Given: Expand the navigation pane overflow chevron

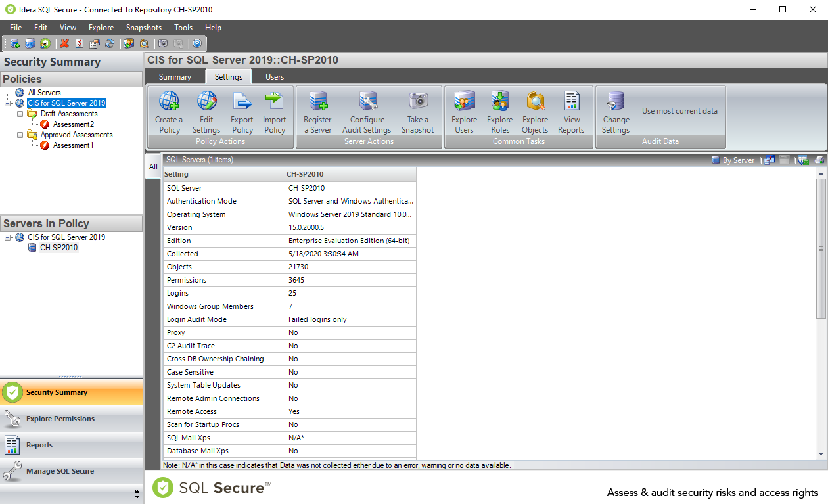Looking at the screenshot, I should (137, 493).
